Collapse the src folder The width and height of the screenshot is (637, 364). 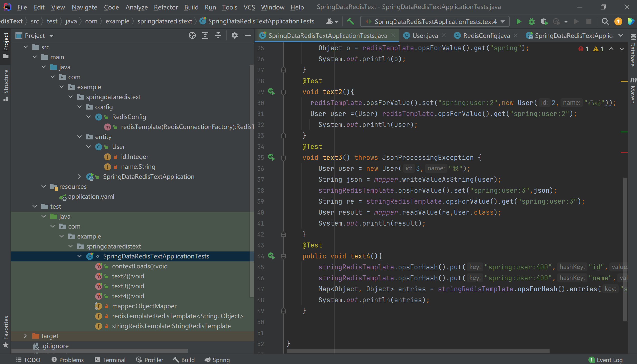pyautogui.click(x=25, y=47)
